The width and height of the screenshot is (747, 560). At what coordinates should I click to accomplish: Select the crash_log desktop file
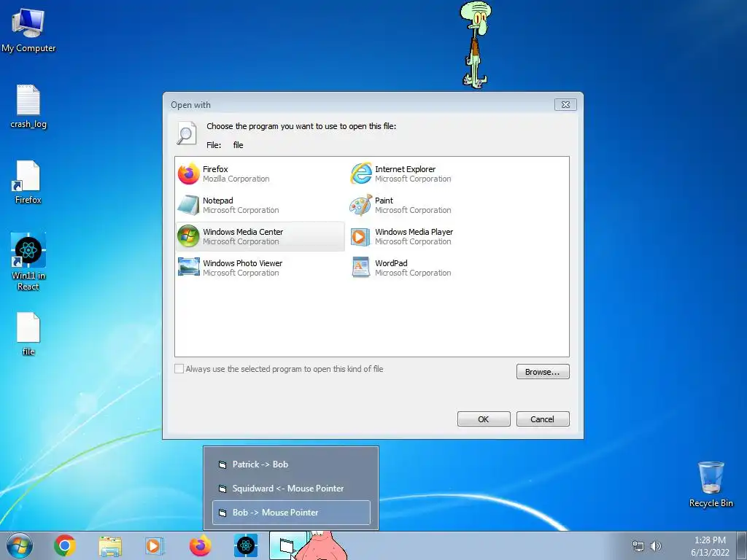(28, 106)
